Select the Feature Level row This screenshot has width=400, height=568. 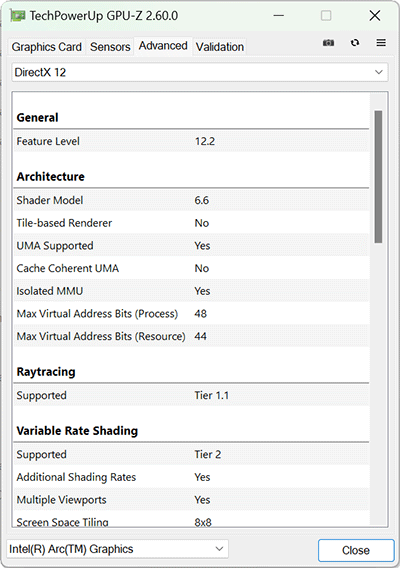coord(191,141)
